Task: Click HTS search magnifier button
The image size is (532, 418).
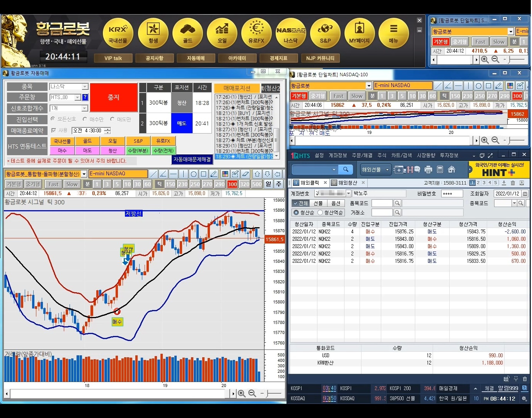Action: pos(346,170)
